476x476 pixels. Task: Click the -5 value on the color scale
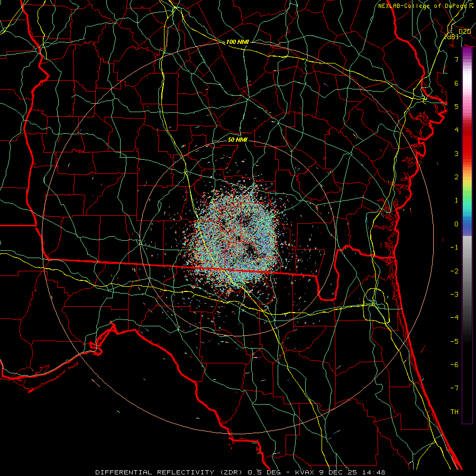click(454, 342)
